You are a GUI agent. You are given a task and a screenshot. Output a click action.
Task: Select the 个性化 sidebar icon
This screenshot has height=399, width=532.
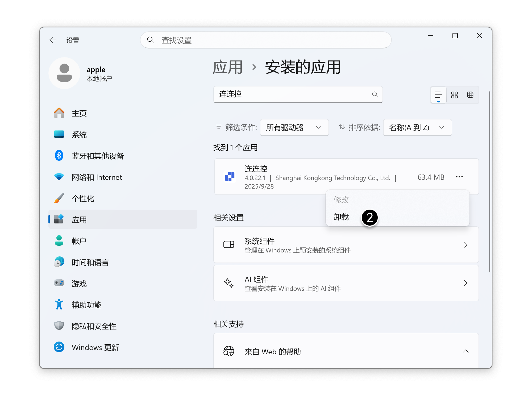pyautogui.click(x=59, y=198)
